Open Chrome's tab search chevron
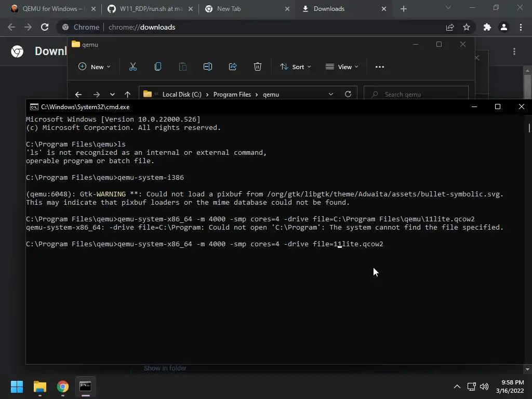 point(448,7)
